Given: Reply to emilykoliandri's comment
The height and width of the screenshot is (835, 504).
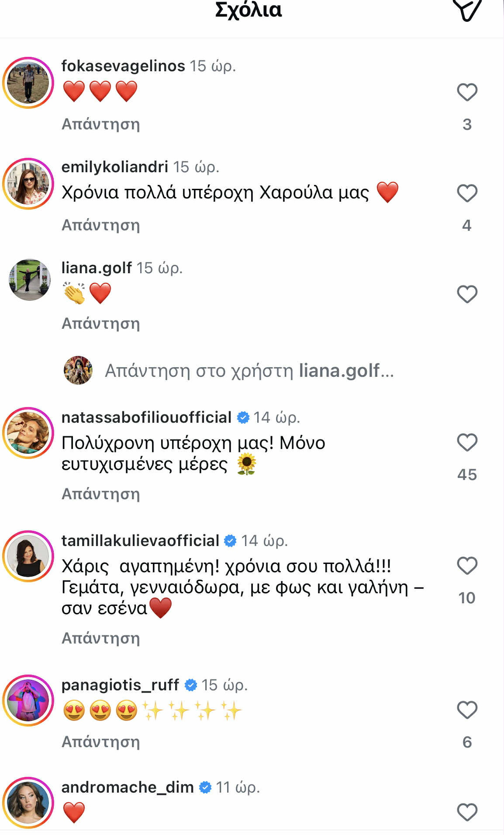Looking at the screenshot, I should tap(101, 225).
